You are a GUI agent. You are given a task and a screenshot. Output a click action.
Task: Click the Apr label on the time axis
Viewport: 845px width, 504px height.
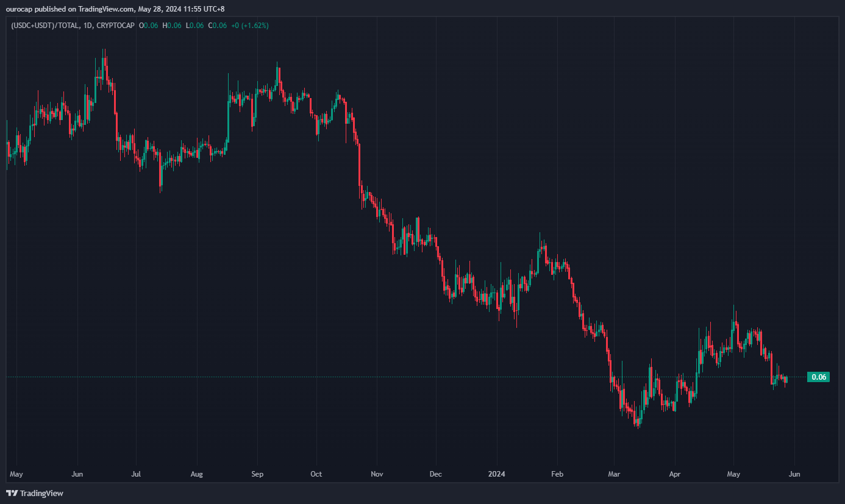point(674,474)
